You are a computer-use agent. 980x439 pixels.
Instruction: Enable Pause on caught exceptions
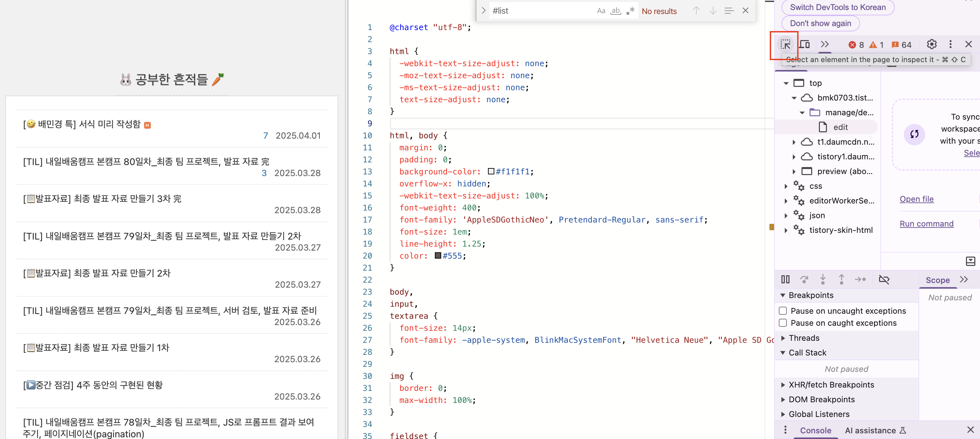782,323
